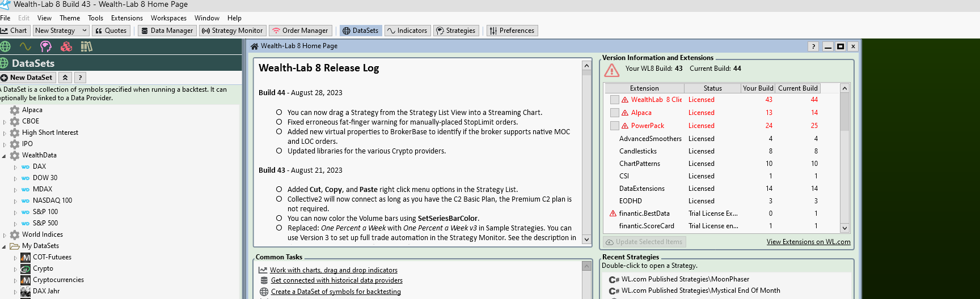
Task: Click the M icon beside COT-Futuees
Action: pos(26,257)
